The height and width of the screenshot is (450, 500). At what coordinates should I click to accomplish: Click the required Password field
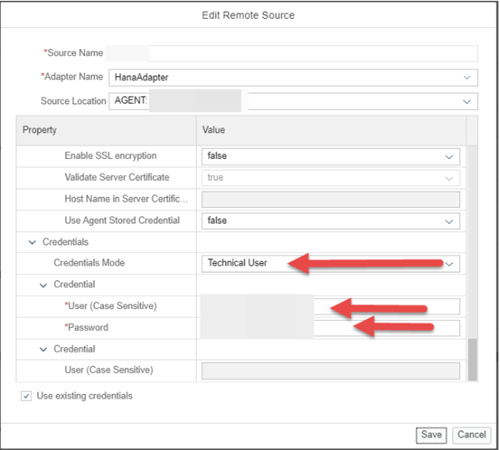[331, 328]
